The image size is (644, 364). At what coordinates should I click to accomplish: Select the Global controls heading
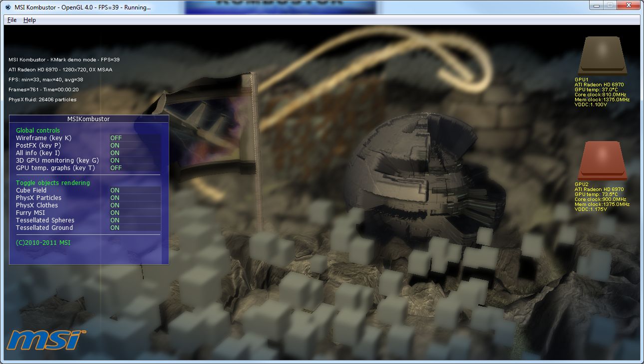point(38,131)
